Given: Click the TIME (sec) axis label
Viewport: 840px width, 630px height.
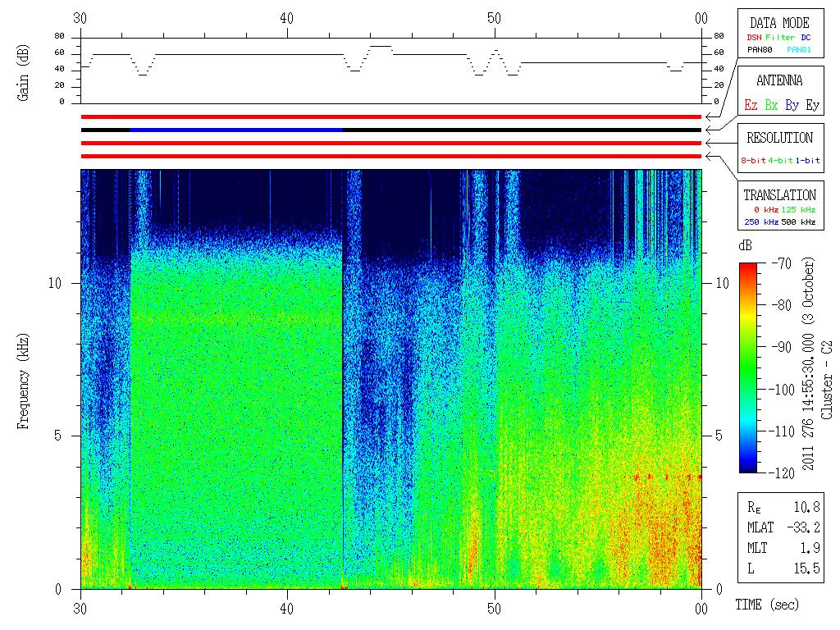Looking at the screenshot, I should click(767, 605).
